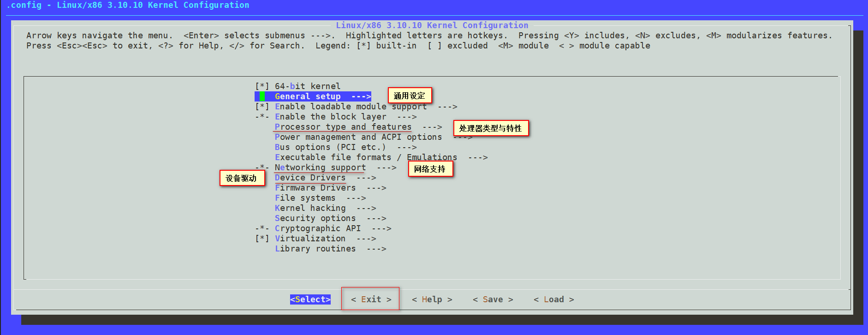
Task: Open the Firmware Drivers submenu
Action: pyautogui.click(x=330, y=188)
